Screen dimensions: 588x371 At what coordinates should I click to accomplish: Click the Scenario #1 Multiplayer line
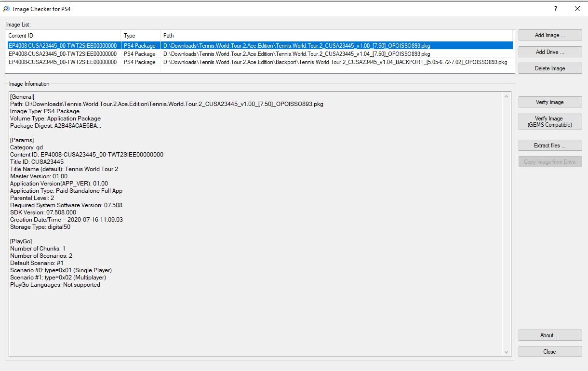(58, 278)
